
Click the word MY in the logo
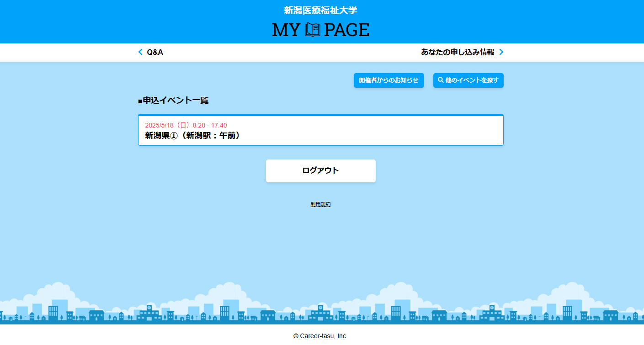tap(286, 30)
